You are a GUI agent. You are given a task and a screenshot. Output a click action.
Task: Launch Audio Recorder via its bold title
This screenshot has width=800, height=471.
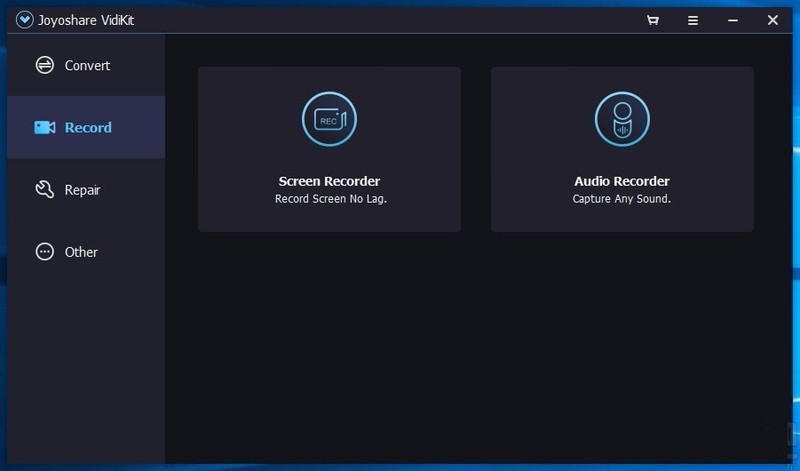pos(622,181)
